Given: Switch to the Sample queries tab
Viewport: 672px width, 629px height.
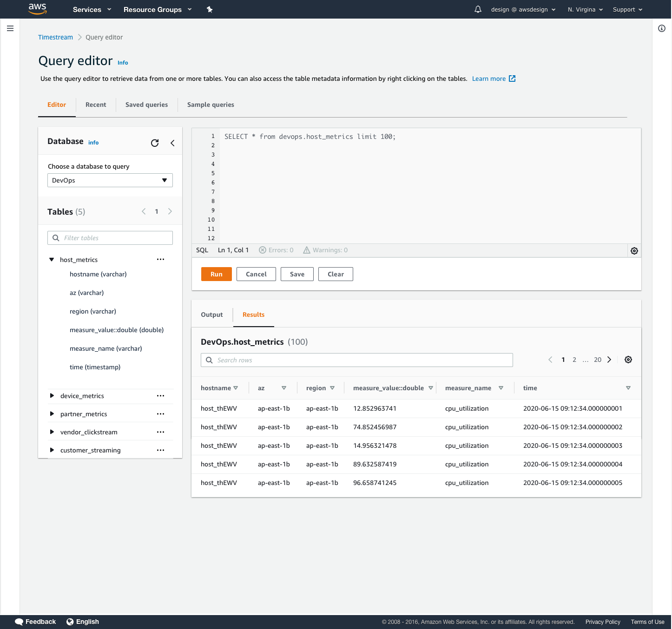Looking at the screenshot, I should (211, 105).
